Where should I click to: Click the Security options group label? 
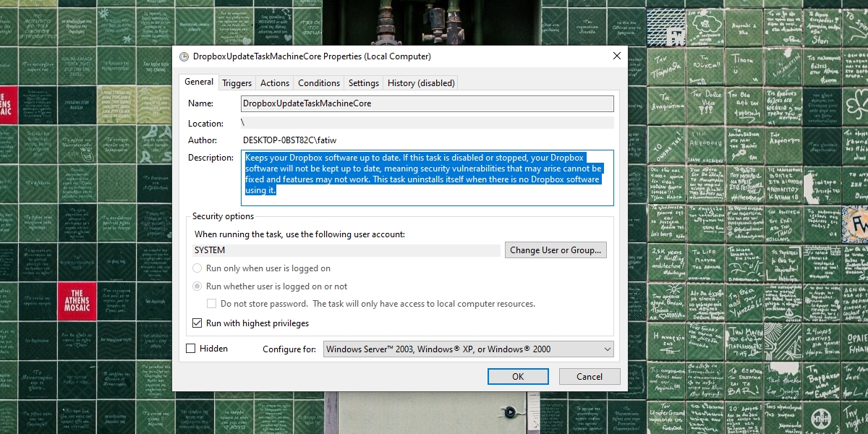[223, 216]
